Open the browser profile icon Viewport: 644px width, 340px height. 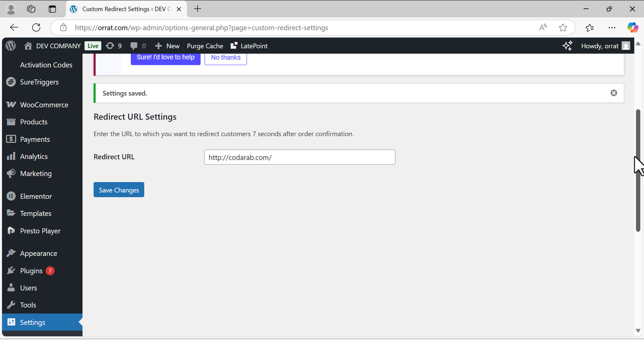tap(11, 9)
